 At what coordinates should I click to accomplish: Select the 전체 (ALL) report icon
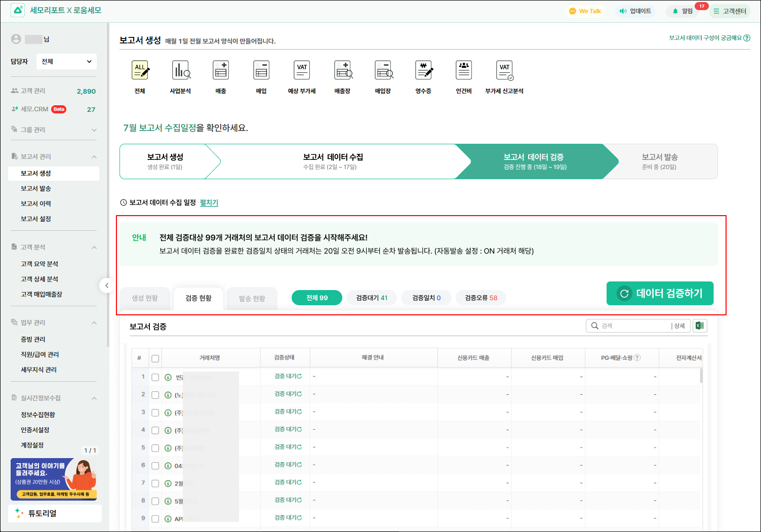click(x=140, y=71)
